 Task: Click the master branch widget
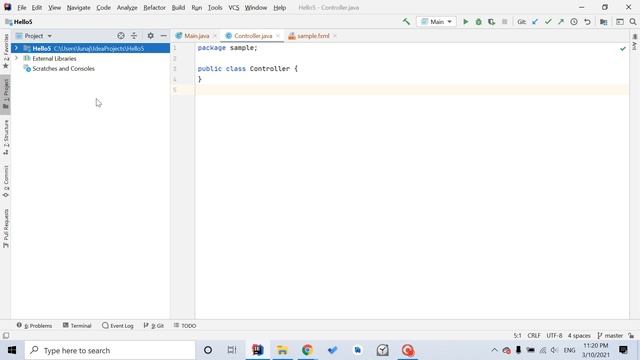click(610, 336)
